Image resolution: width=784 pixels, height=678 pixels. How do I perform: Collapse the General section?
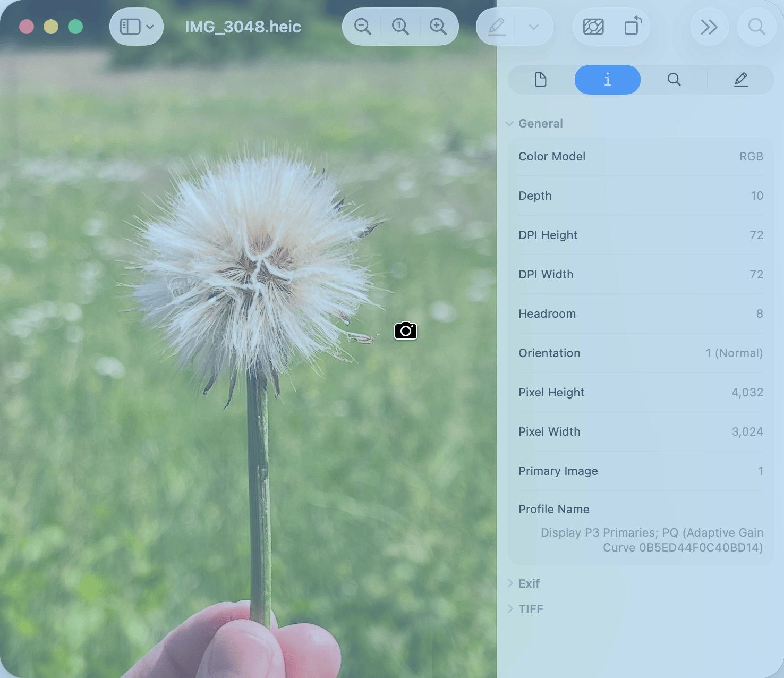tap(510, 124)
